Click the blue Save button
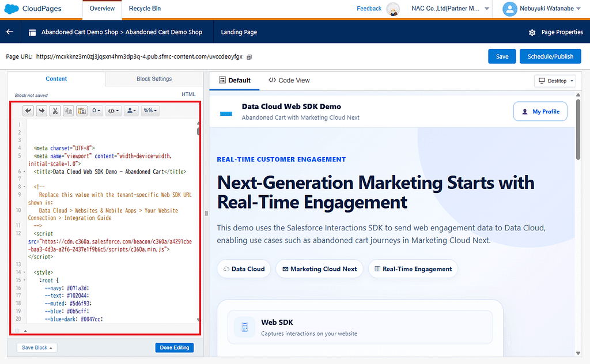Image resolution: width=590 pixels, height=364 pixels. point(502,56)
